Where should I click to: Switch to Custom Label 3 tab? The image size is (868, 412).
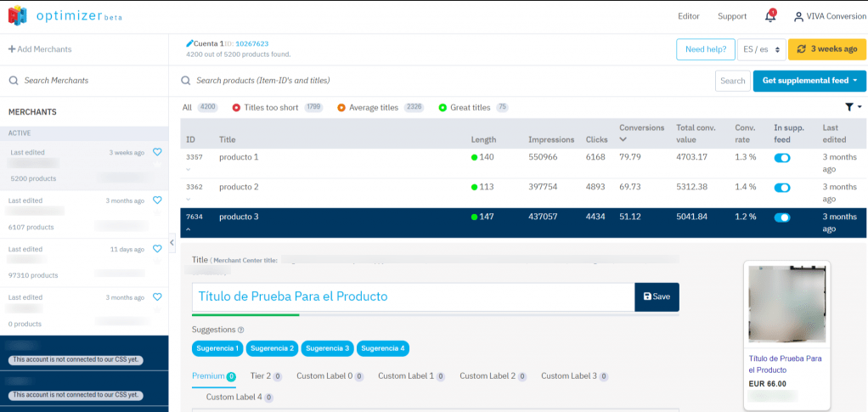[x=575, y=376]
